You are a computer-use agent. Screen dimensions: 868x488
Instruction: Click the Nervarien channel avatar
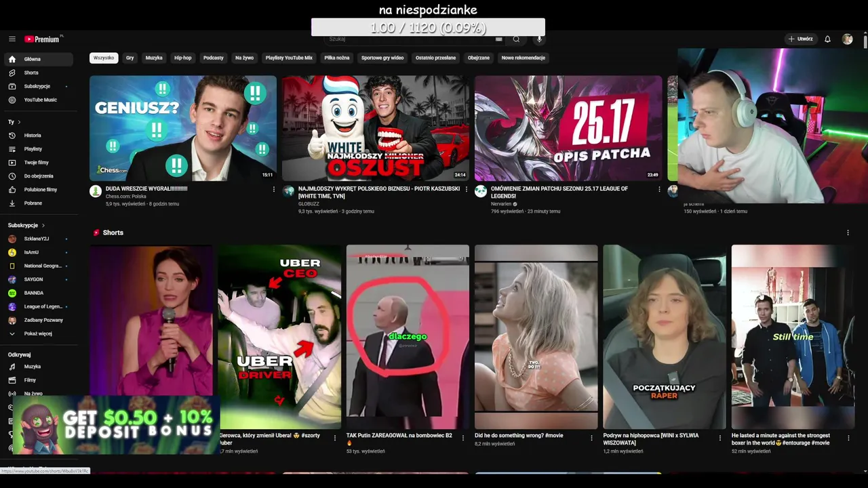pyautogui.click(x=481, y=191)
